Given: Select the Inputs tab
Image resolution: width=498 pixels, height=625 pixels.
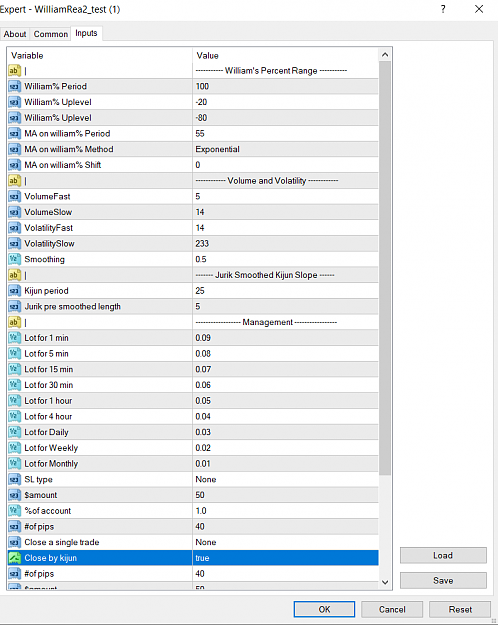Looking at the screenshot, I should 86,33.
